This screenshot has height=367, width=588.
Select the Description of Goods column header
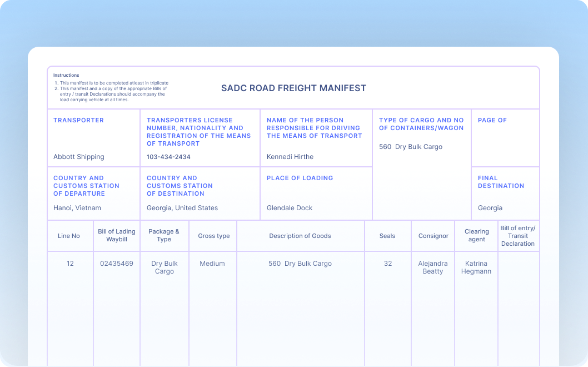tap(300, 236)
